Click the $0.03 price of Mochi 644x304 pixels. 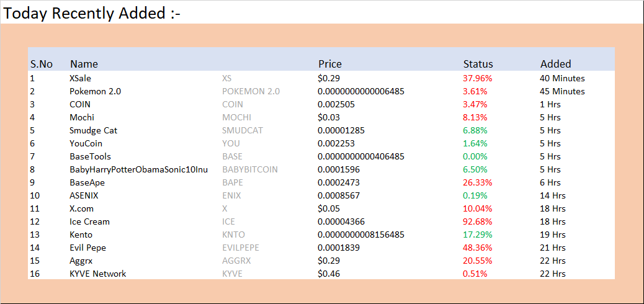tap(329, 117)
